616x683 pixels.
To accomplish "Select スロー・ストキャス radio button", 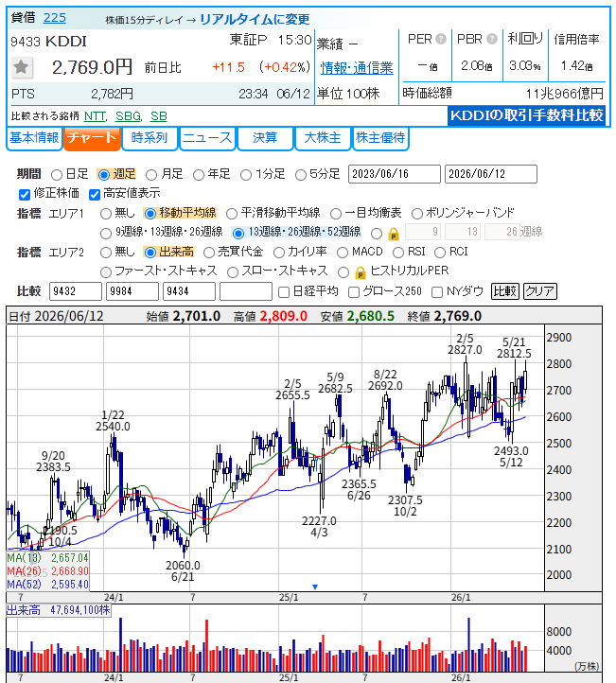I will point(233,272).
